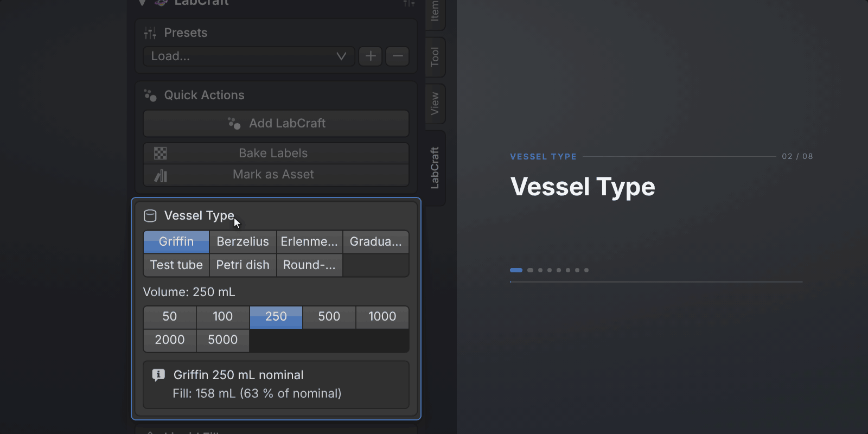Click the active first slide indicator pill
Image resolution: width=868 pixels, height=434 pixels.
(516, 270)
